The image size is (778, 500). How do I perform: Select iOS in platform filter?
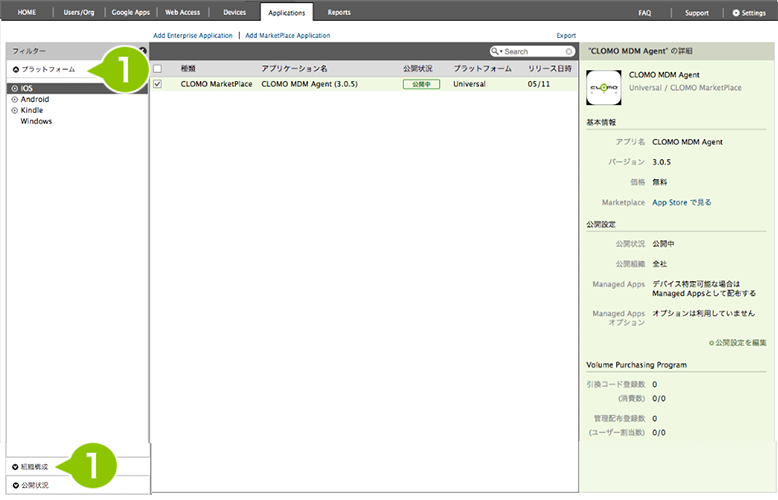click(27, 88)
